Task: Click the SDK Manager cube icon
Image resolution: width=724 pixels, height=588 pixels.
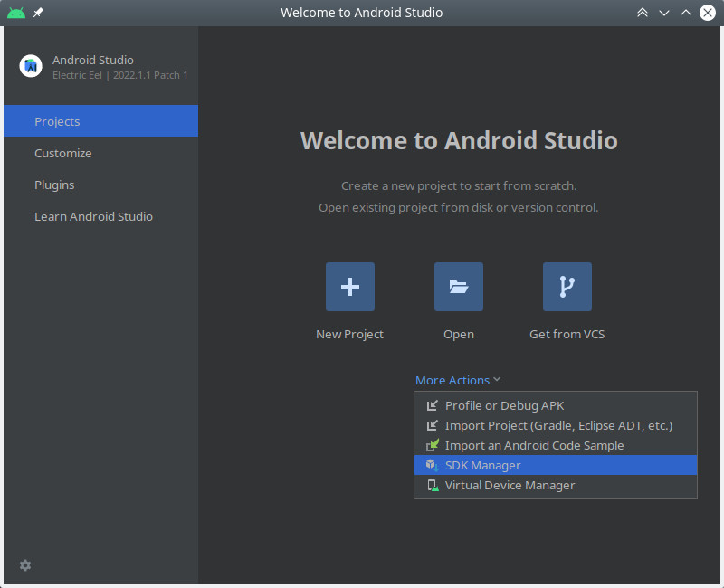Action: [x=433, y=465]
